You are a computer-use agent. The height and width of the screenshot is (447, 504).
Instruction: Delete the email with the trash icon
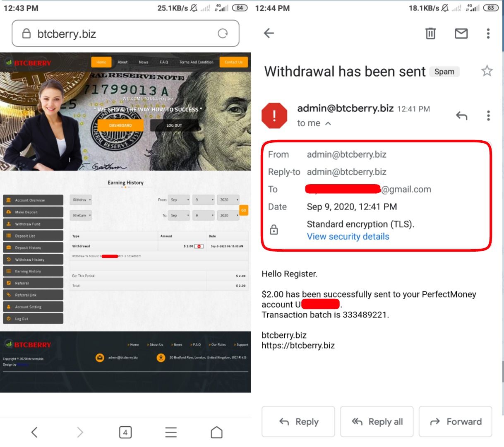click(x=431, y=33)
